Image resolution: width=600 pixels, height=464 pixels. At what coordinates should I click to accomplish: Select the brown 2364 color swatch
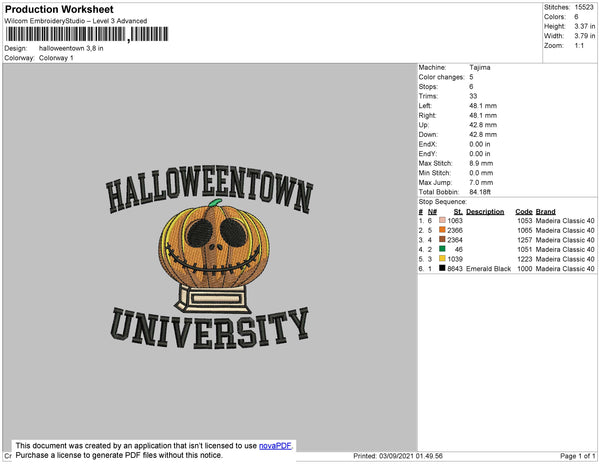click(442, 239)
